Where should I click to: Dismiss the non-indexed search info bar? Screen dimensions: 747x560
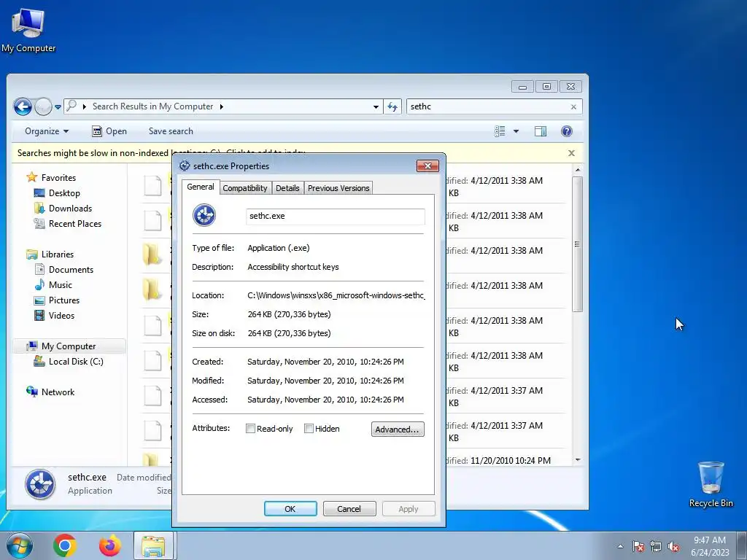[571, 153]
